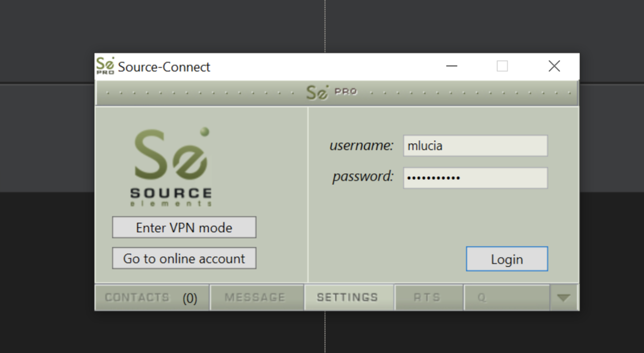Expand the bottom-right down arrow menu
This screenshot has width=644, height=353.
564,298
